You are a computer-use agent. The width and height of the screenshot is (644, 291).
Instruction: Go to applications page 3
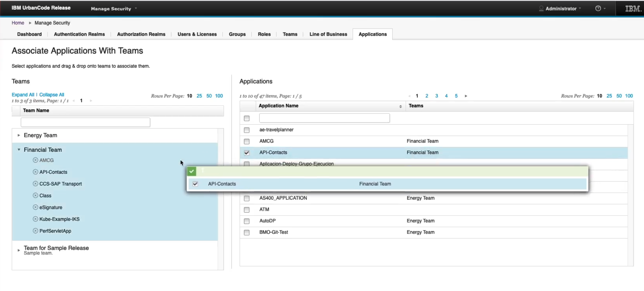point(437,96)
